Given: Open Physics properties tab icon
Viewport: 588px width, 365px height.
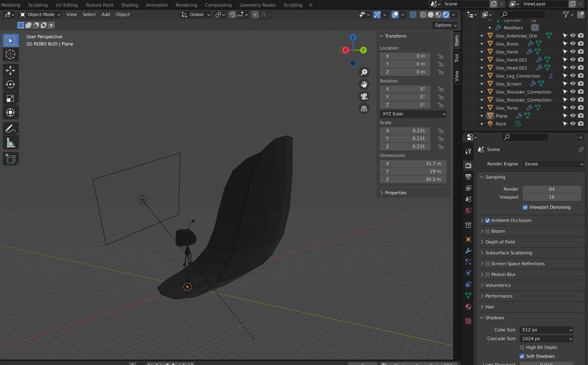Looking at the screenshot, I should click(x=468, y=273).
